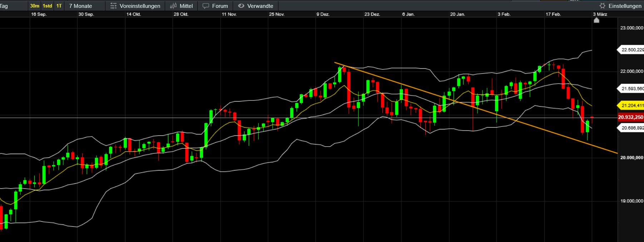Switch to the 30m timeframe
The width and height of the screenshot is (644, 242).
pos(35,6)
